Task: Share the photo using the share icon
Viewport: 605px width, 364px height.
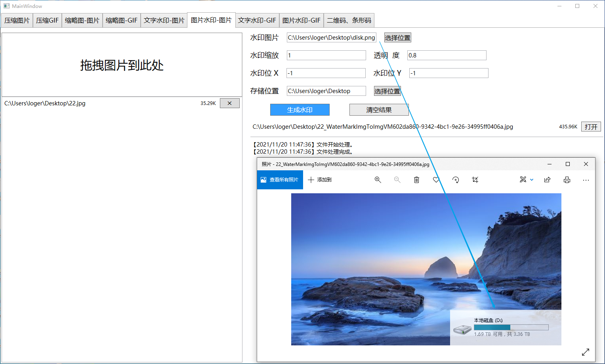Action: (547, 180)
